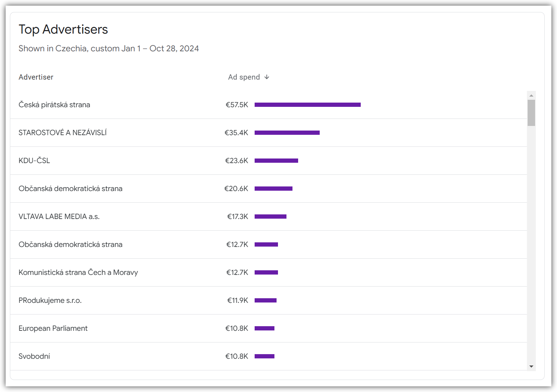557x392 pixels.
Task: Open the VLTAVA LABE MEDIA a.s. row
Action: coord(268,217)
